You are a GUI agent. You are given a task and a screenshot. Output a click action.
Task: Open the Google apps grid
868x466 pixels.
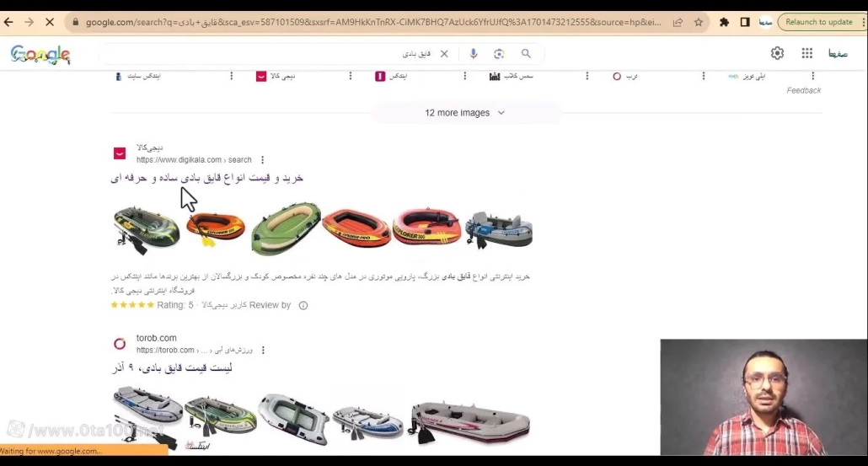click(x=806, y=53)
